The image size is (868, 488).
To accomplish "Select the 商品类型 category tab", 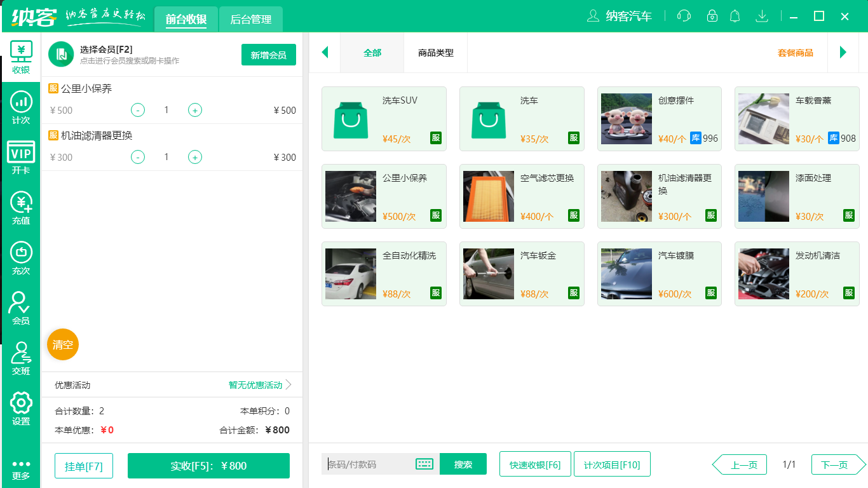I will (436, 53).
